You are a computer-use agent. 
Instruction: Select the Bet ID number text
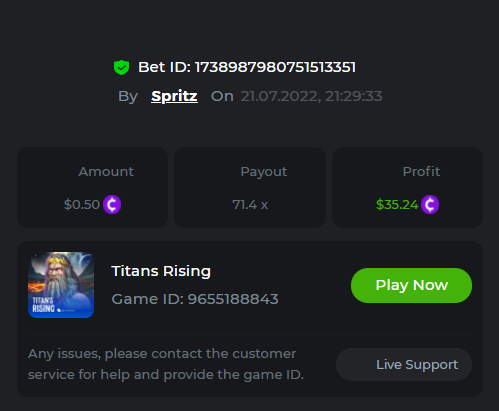click(x=275, y=67)
